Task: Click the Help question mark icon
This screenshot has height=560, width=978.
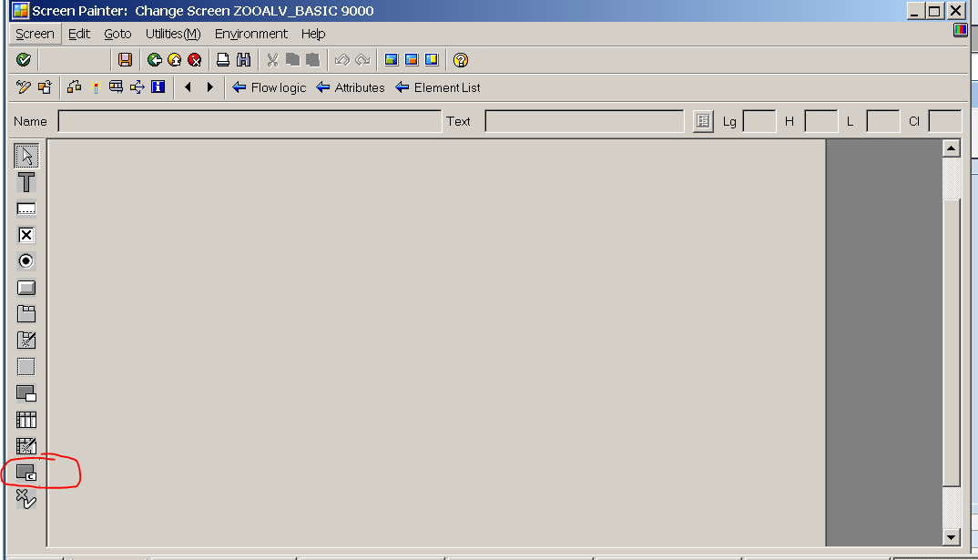Action: coord(460,59)
